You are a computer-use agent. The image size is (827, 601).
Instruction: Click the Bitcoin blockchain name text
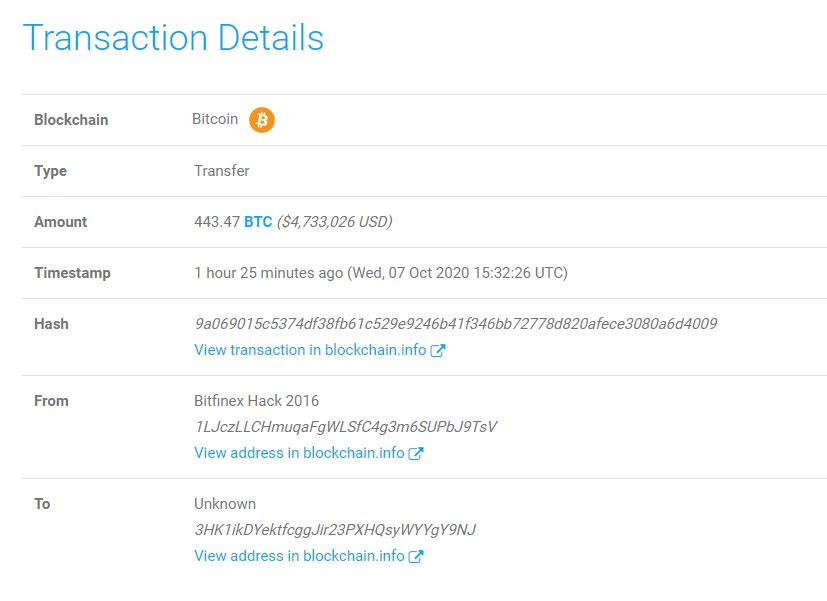click(215, 119)
